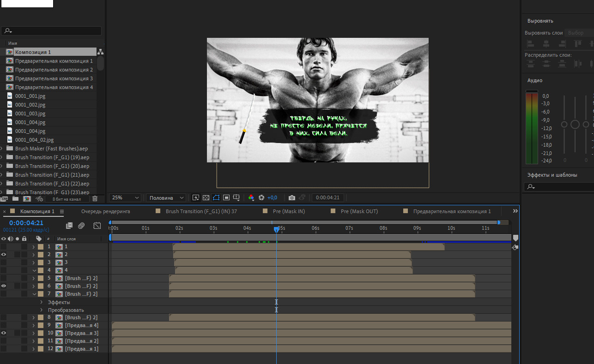Hide layer 2 with the eye toggle
The image size is (594, 364).
pyautogui.click(x=4, y=255)
